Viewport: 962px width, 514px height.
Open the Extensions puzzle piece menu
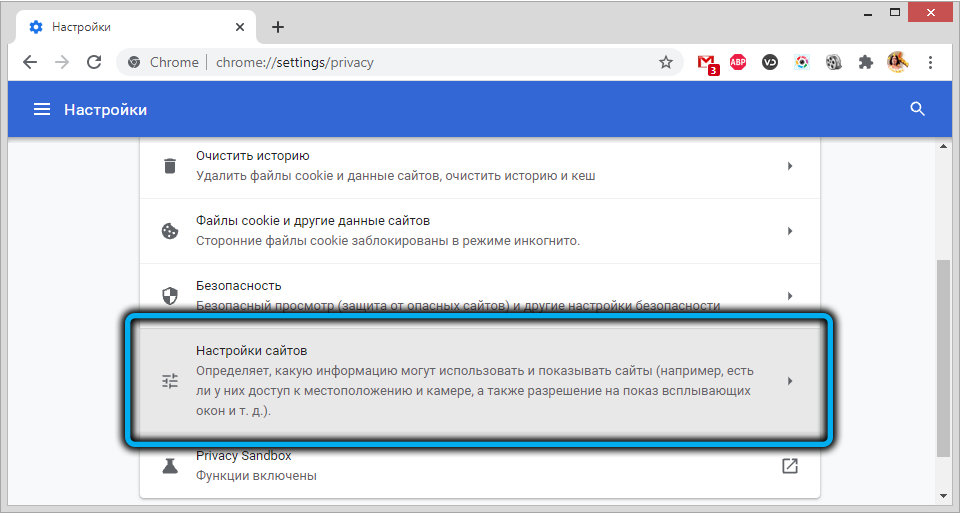tap(865, 62)
